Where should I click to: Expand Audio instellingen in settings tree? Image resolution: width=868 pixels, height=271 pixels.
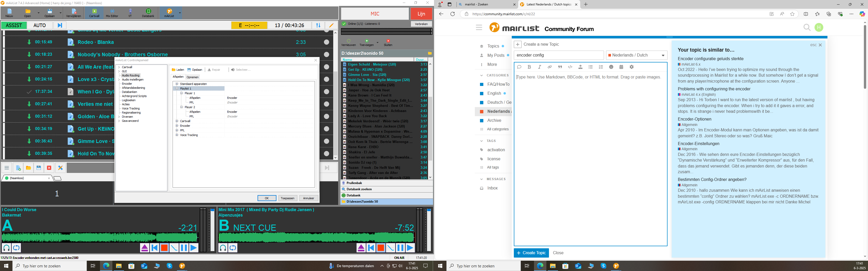(119, 80)
